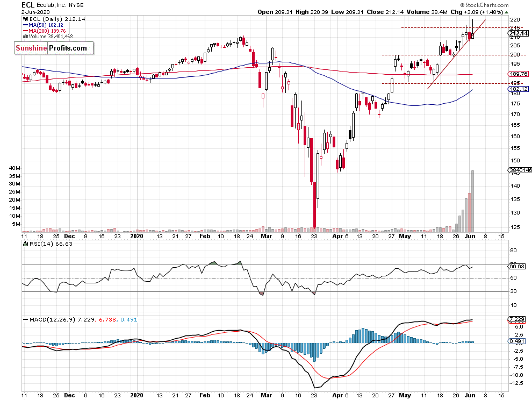
Task: Click the boxed 212.14 last-price tag
Action: point(519,33)
